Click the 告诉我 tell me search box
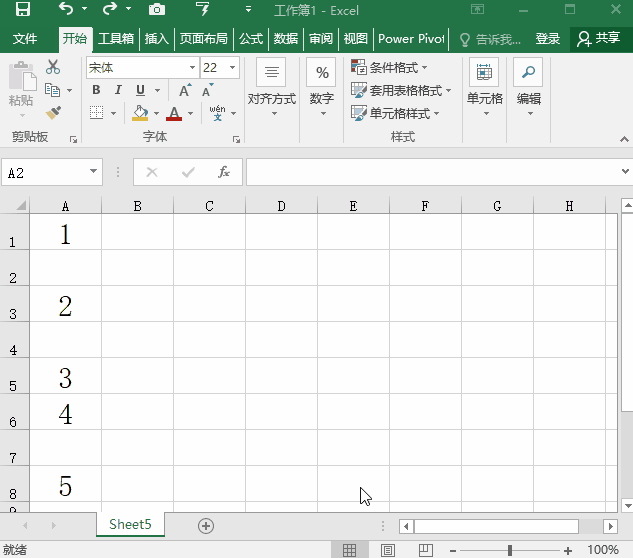633x558 pixels. (x=490, y=39)
